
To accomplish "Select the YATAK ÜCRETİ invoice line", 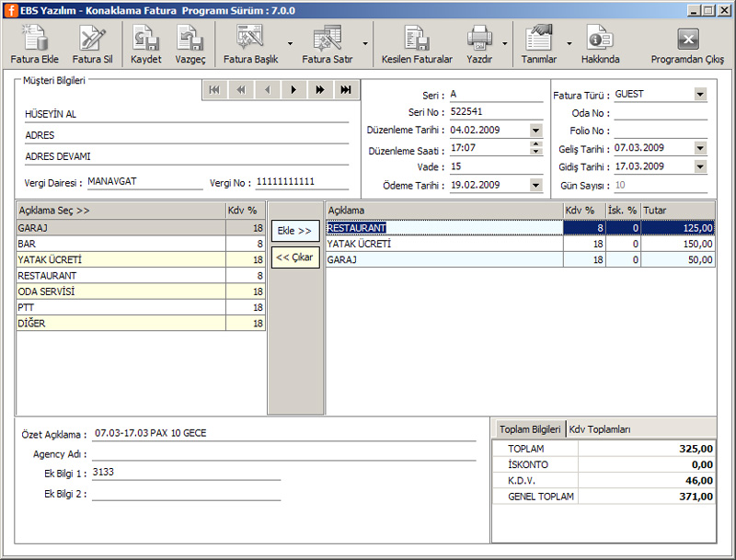I will pyautogui.click(x=521, y=244).
